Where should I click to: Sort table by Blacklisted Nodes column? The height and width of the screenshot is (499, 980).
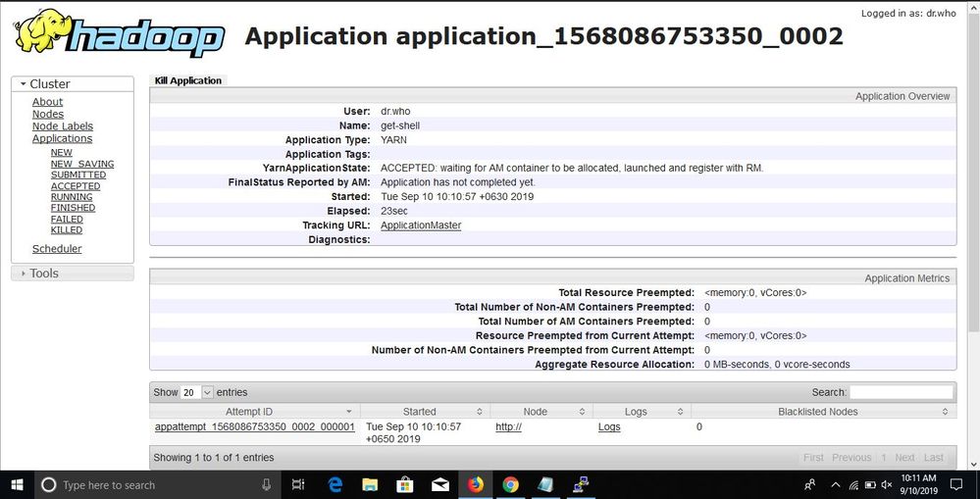pyautogui.click(x=824, y=412)
